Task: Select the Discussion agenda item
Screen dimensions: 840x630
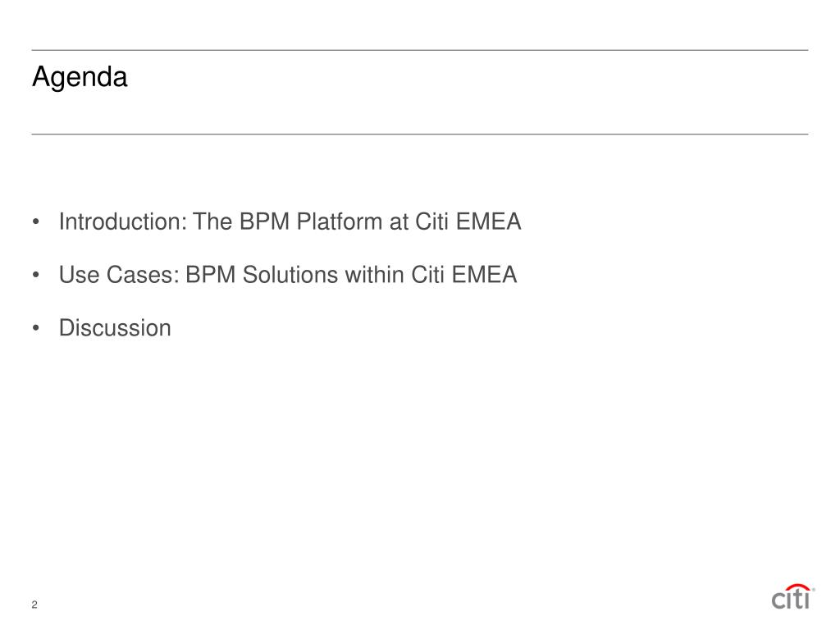Action: click(x=115, y=328)
